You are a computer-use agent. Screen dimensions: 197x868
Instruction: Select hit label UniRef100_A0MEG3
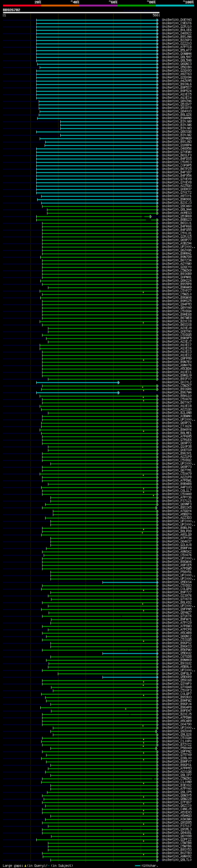[x=177, y=213]
